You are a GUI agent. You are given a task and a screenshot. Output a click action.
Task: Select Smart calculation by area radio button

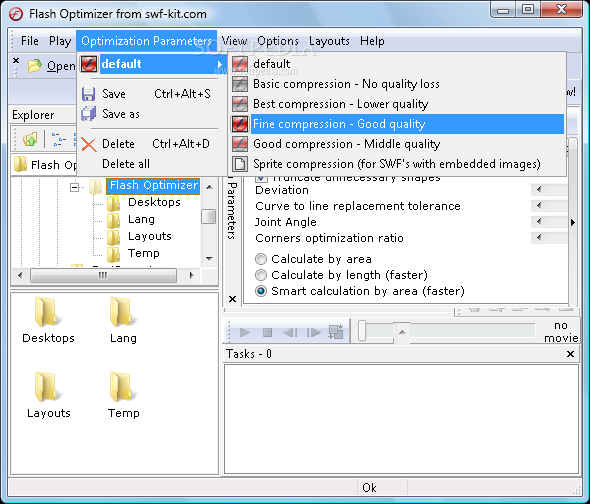(x=261, y=291)
